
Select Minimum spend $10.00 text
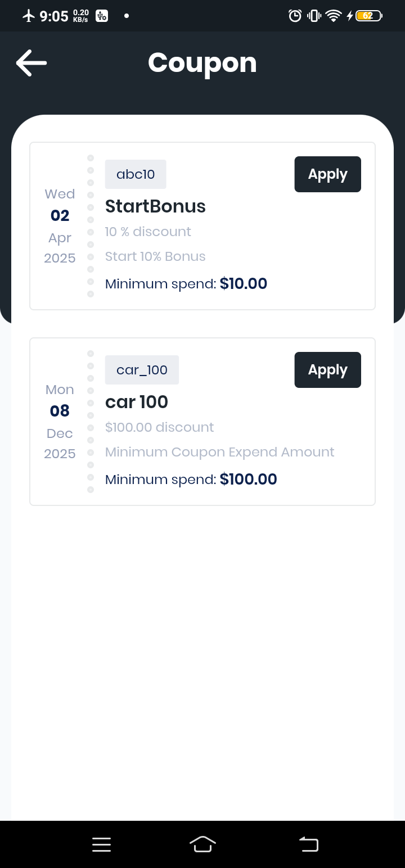point(186,284)
